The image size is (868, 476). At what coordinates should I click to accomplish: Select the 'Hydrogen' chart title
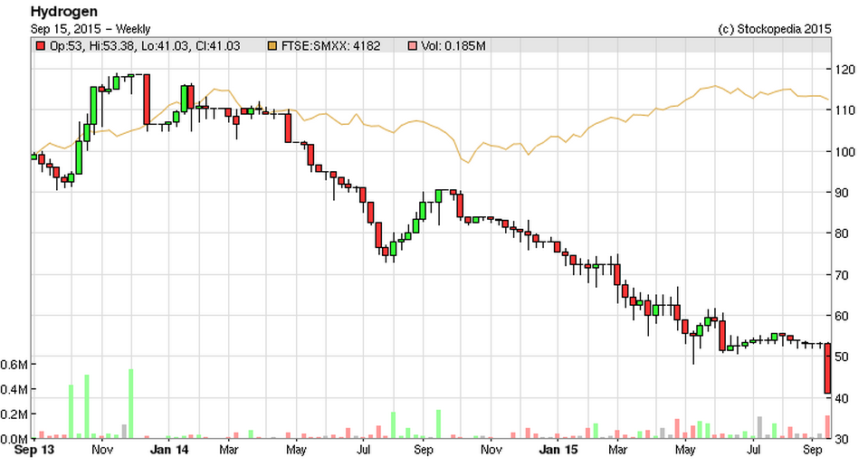tap(63, 11)
